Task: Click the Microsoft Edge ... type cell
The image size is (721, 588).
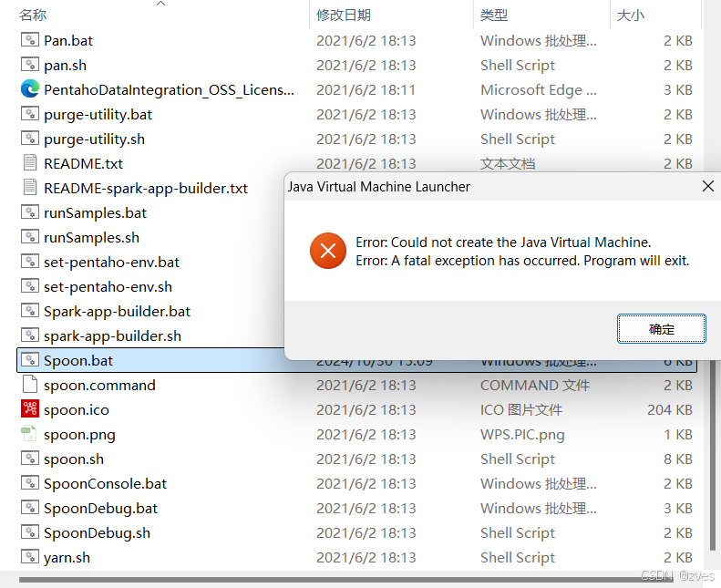Action: pyautogui.click(x=539, y=90)
